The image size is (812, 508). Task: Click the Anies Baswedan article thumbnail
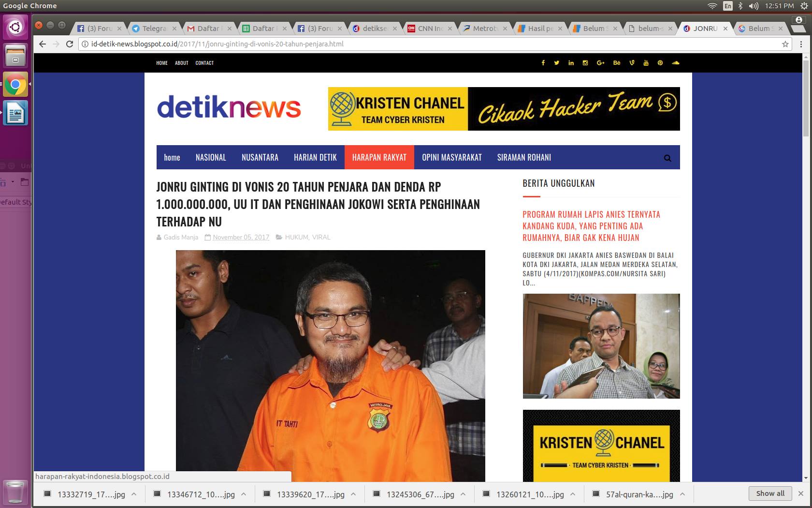601,346
